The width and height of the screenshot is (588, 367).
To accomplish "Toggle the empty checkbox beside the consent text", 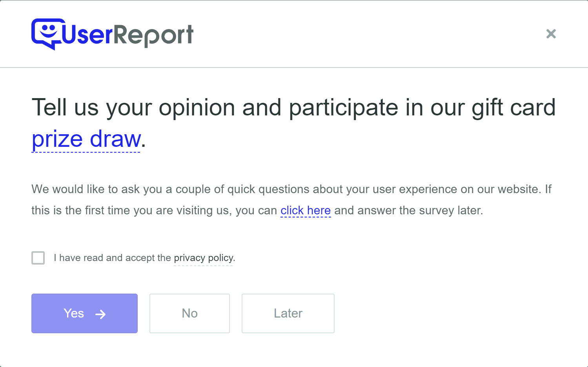I will [x=38, y=258].
